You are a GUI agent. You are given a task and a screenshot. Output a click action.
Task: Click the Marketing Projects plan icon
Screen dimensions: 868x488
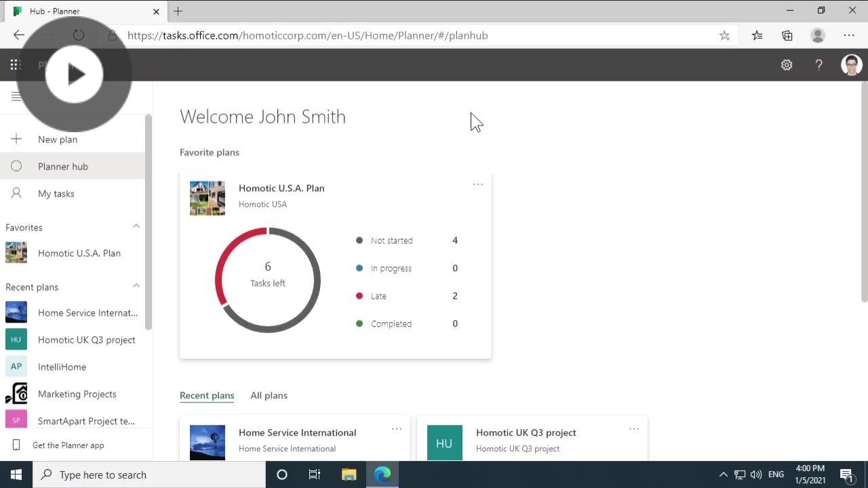(x=16, y=394)
